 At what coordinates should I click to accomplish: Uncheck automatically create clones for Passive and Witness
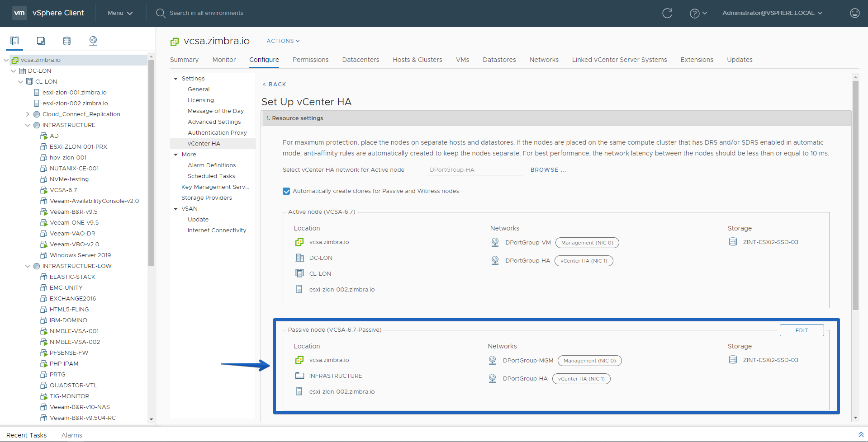click(x=286, y=191)
